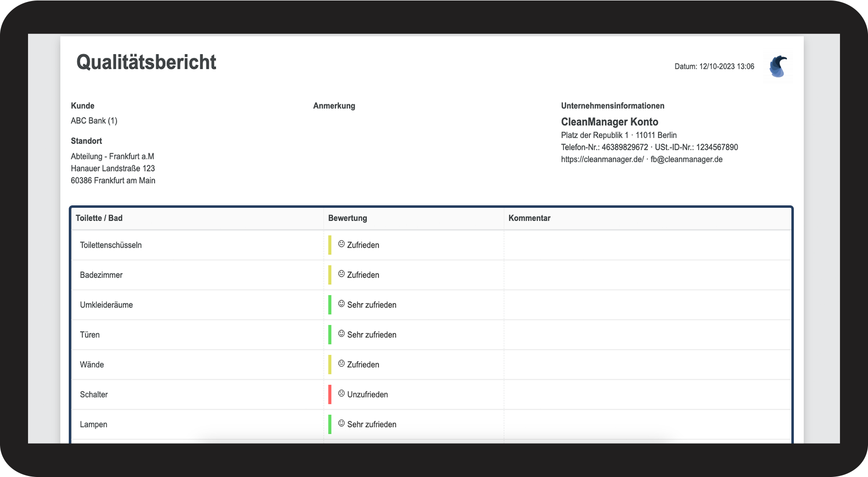
Task: Click 'CleanManager Konto' company name
Action: pos(610,122)
